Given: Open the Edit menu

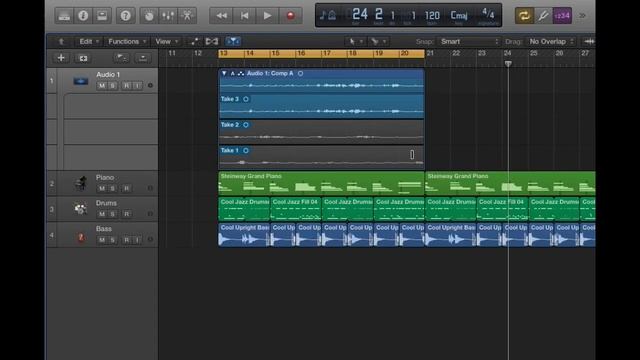Looking at the screenshot, I should 89,42.
